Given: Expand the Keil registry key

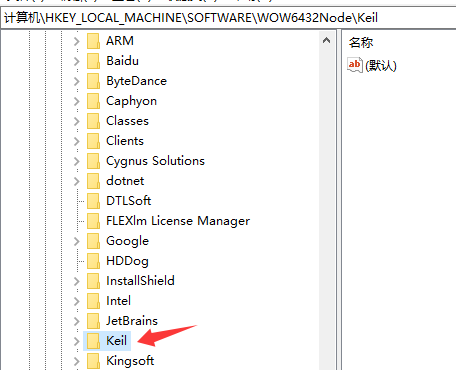Looking at the screenshot, I should (77, 341).
